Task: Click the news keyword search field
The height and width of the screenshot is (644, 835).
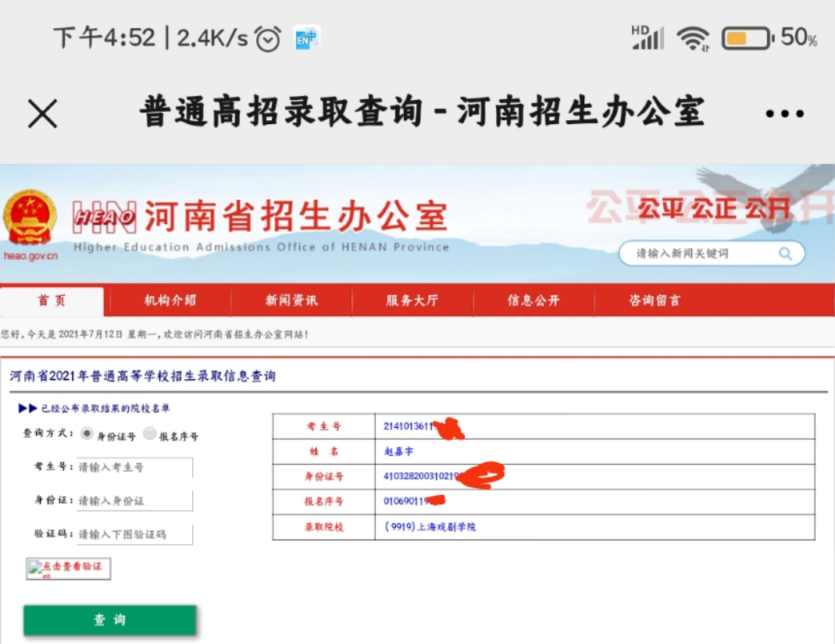Action: click(x=712, y=254)
